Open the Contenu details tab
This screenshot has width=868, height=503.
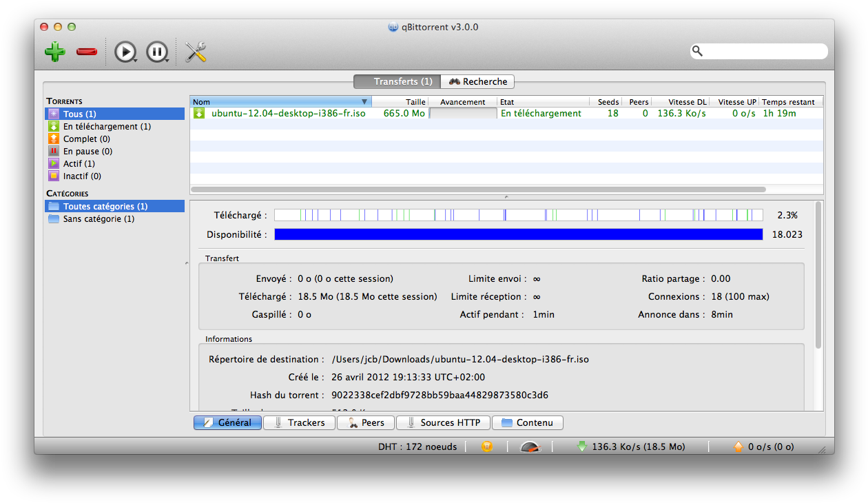[x=528, y=422]
